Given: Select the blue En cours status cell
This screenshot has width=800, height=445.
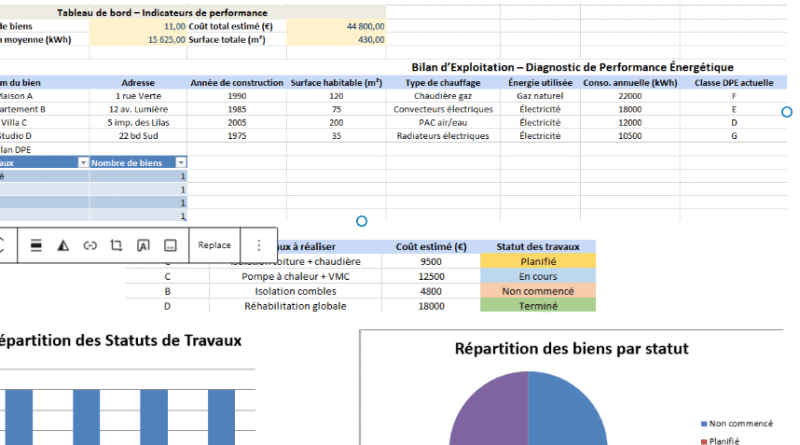Looking at the screenshot, I should point(538,276).
